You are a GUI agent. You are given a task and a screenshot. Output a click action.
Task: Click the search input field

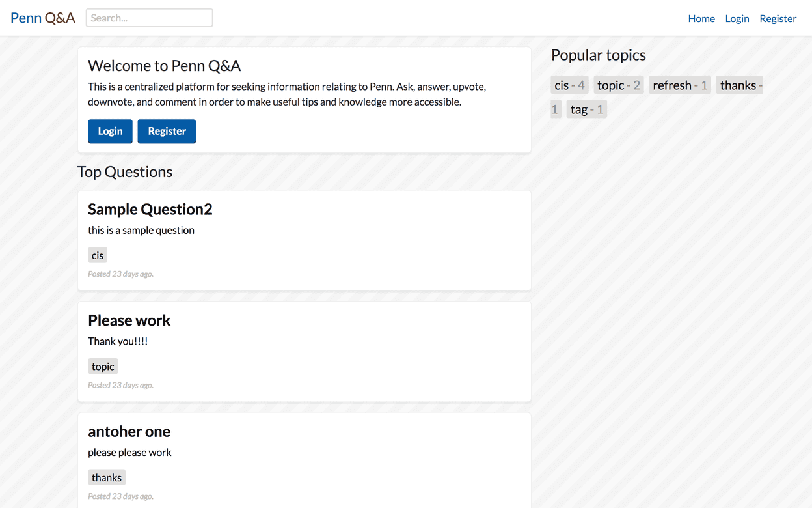tap(149, 18)
